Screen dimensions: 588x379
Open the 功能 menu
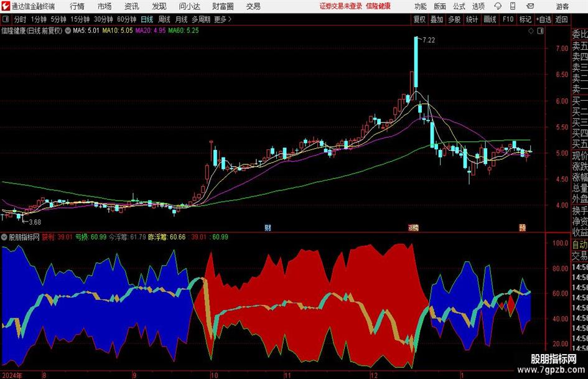(x=421, y=6)
